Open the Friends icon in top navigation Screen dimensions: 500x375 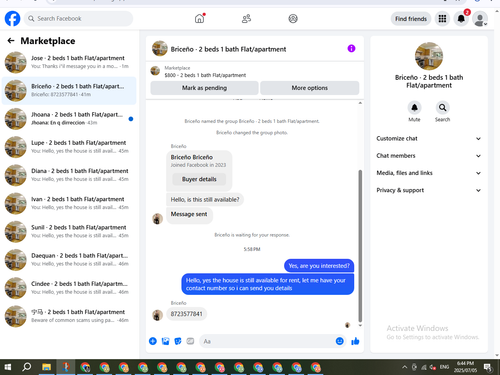tap(246, 19)
